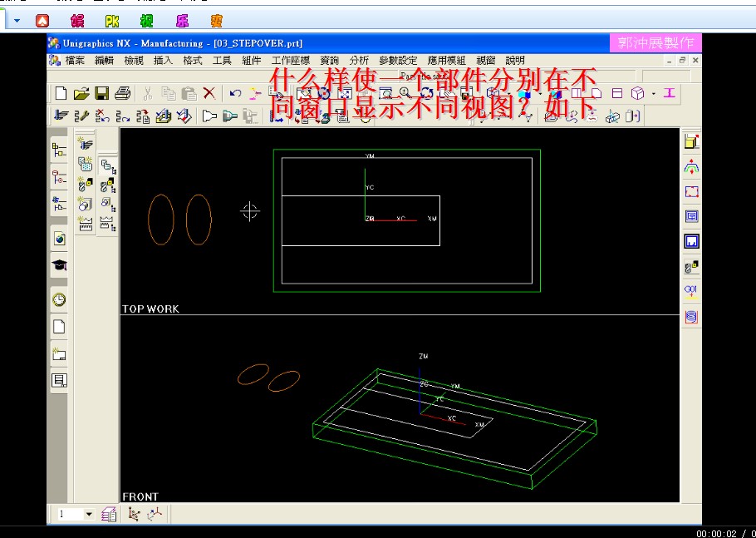Open the 檔案 menu
756x538 pixels.
[75, 61]
